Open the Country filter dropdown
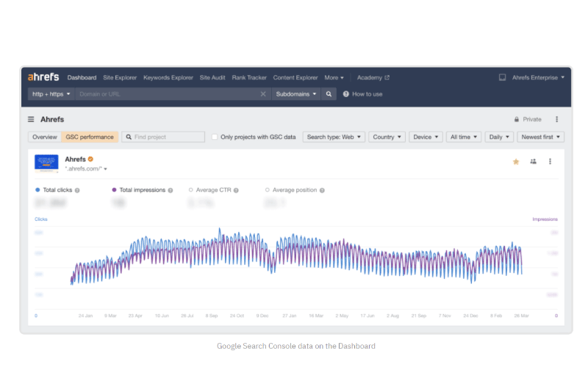 click(x=387, y=137)
